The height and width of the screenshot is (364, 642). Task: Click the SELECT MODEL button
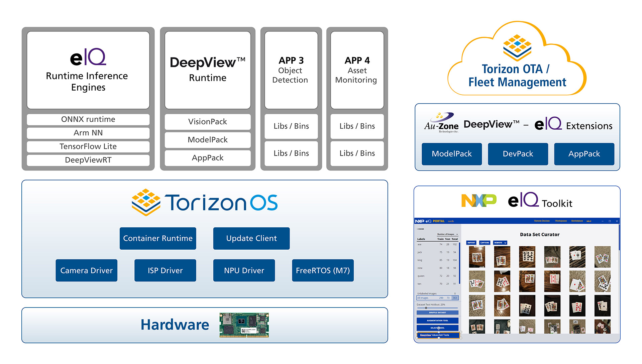(x=437, y=328)
